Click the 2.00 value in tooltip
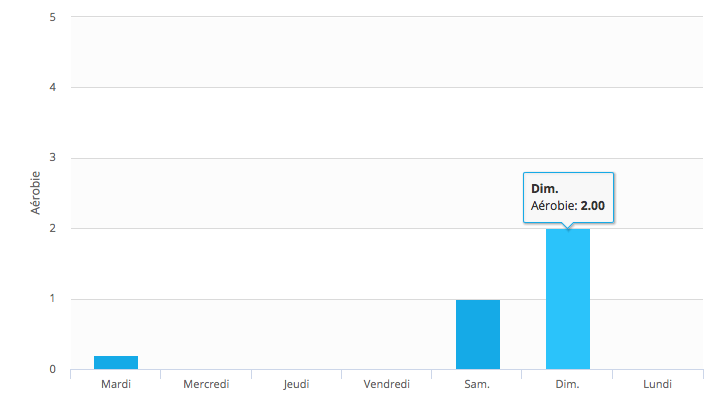Viewport: 724px width, 410px height. tap(592, 207)
